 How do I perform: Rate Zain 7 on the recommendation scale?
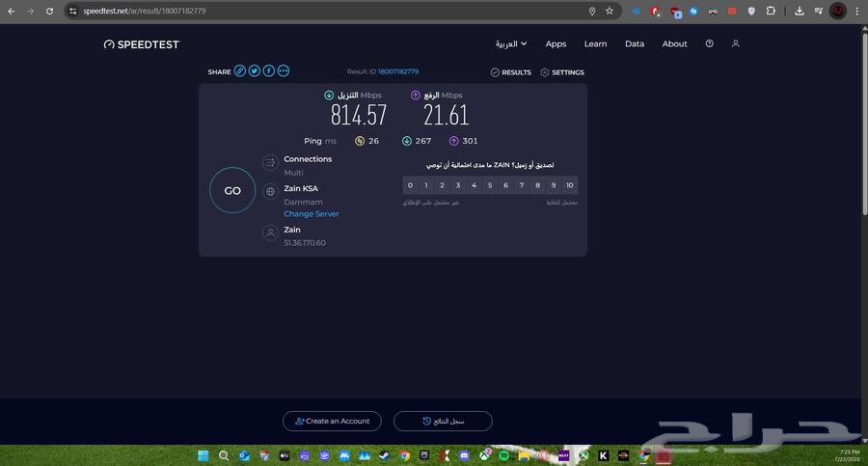pyautogui.click(x=522, y=185)
